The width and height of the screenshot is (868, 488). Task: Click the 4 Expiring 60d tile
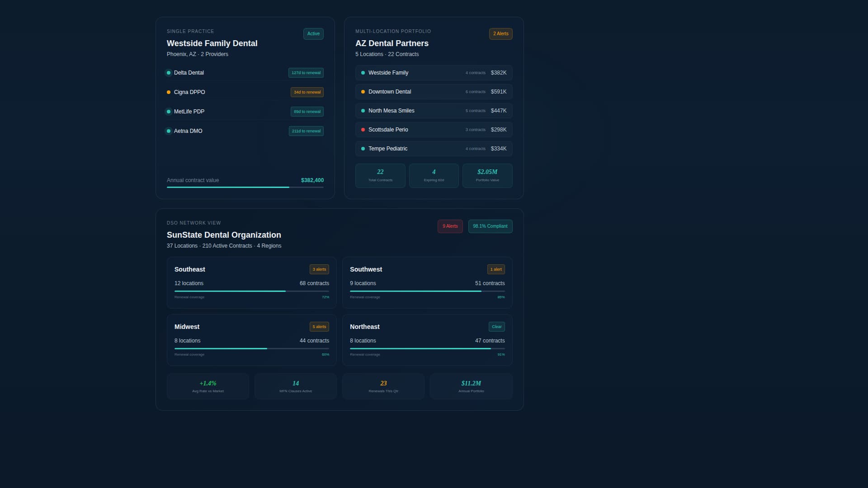tap(434, 176)
